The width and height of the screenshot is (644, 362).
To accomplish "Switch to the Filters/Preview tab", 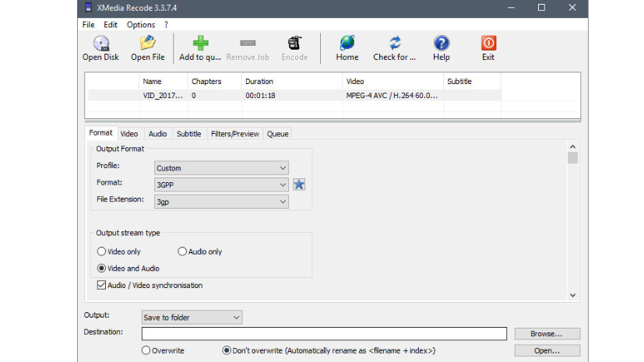I will coord(234,134).
